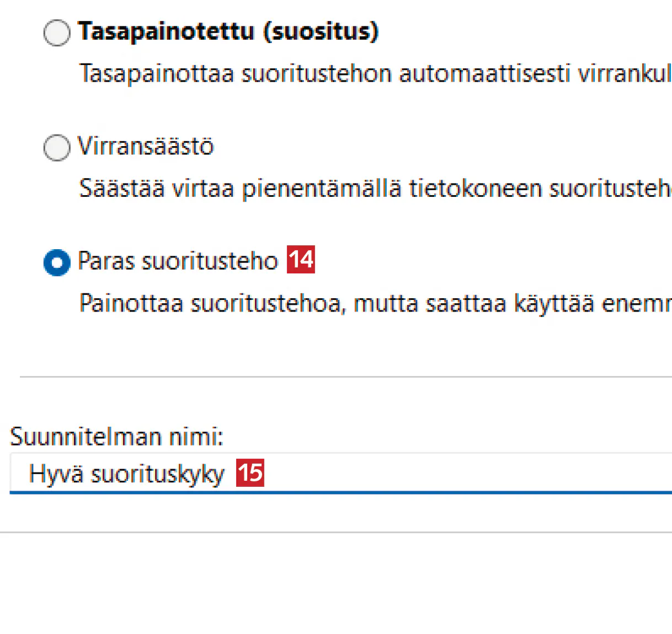Click the Virransäästö option label
The image size is (672, 634).
146,147
